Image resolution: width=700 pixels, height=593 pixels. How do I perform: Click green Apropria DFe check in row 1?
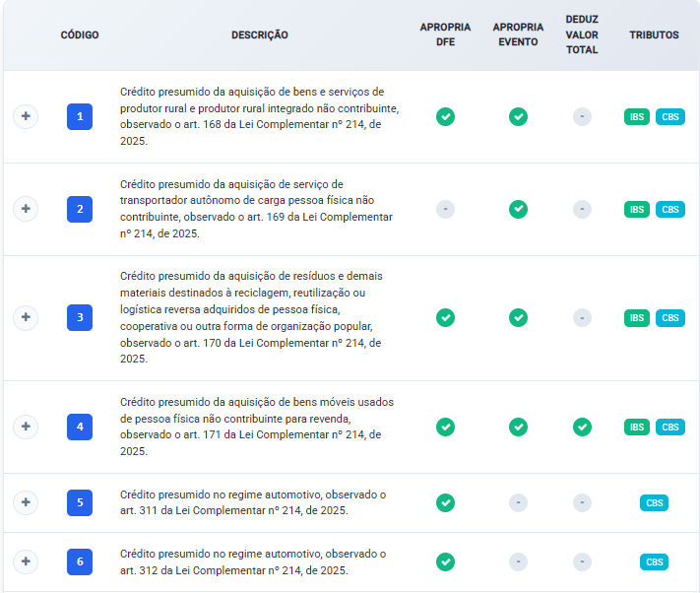click(445, 117)
